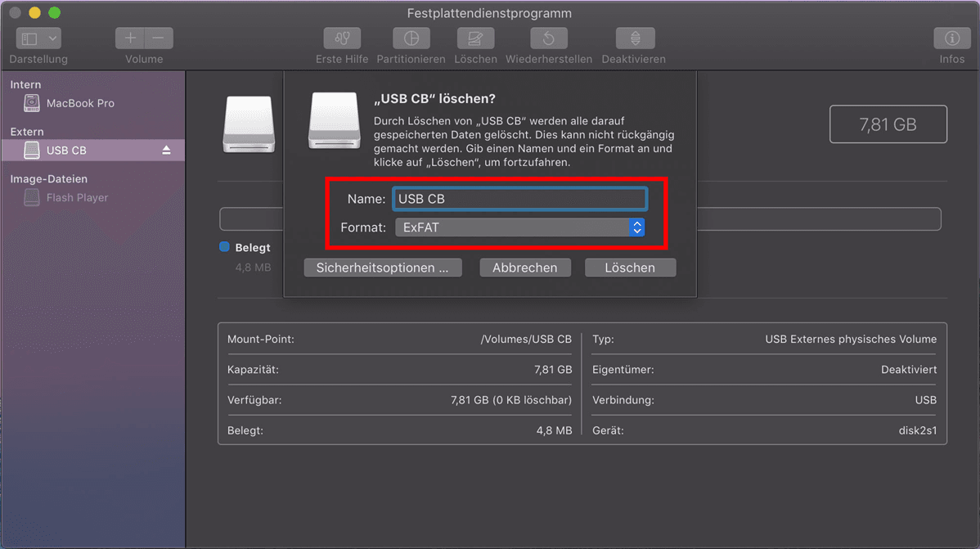Screen dimensions: 980x549
Task: Cancel with the Abbrechen button
Action: pos(525,268)
